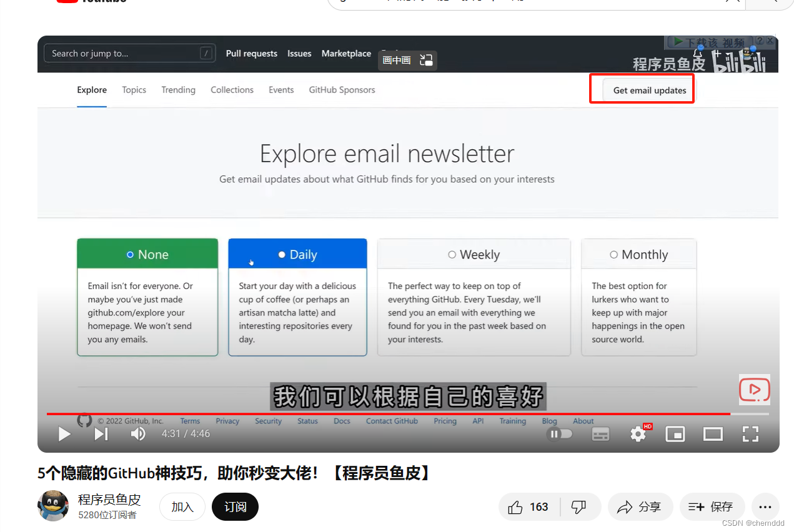
Task: Mute the video volume speaker icon
Action: 138,434
